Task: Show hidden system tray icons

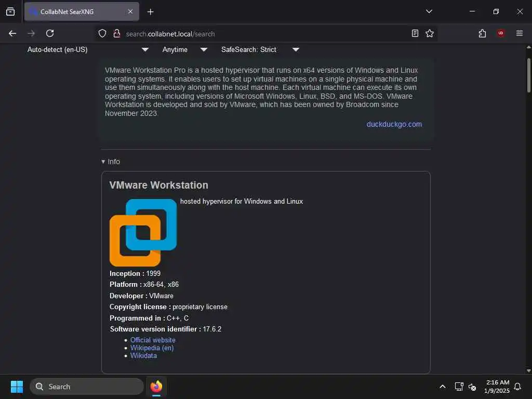Action: pyautogui.click(x=443, y=387)
